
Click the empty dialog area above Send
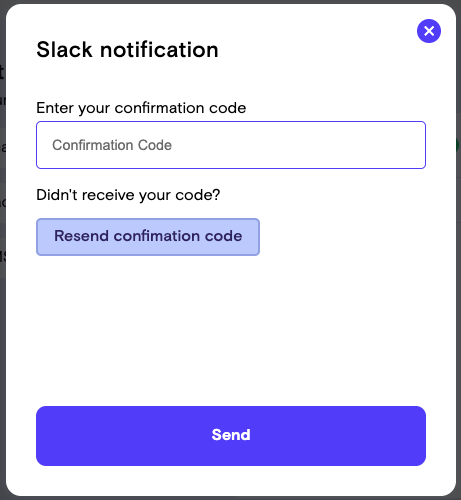231,330
